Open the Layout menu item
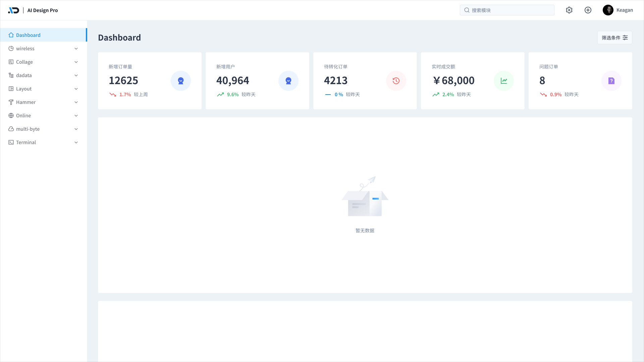Image resolution: width=644 pixels, height=362 pixels. click(24, 89)
